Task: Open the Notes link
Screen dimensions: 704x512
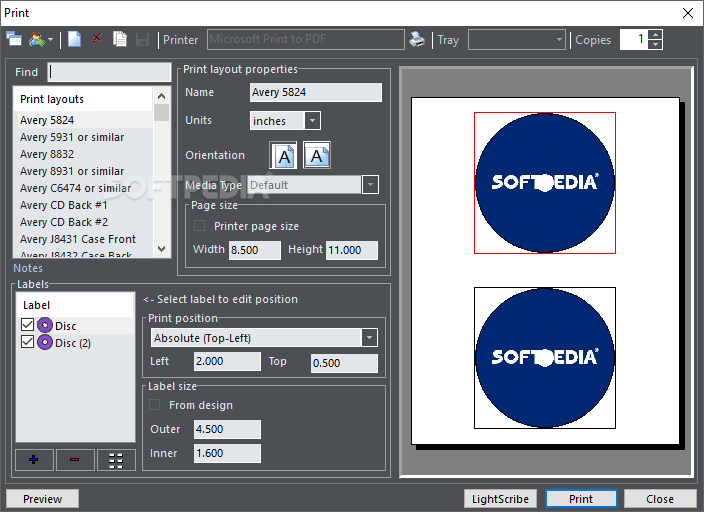Action: pos(28,268)
